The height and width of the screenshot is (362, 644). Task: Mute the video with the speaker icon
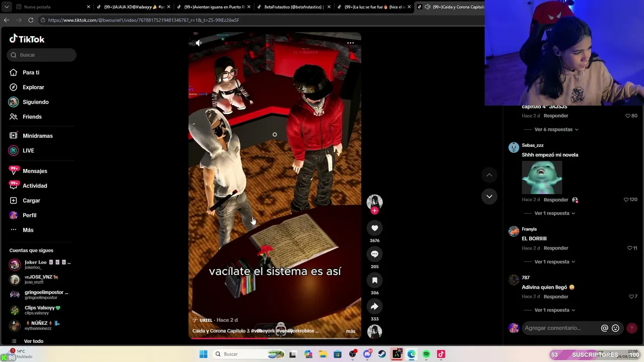pyautogui.click(x=199, y=43)
